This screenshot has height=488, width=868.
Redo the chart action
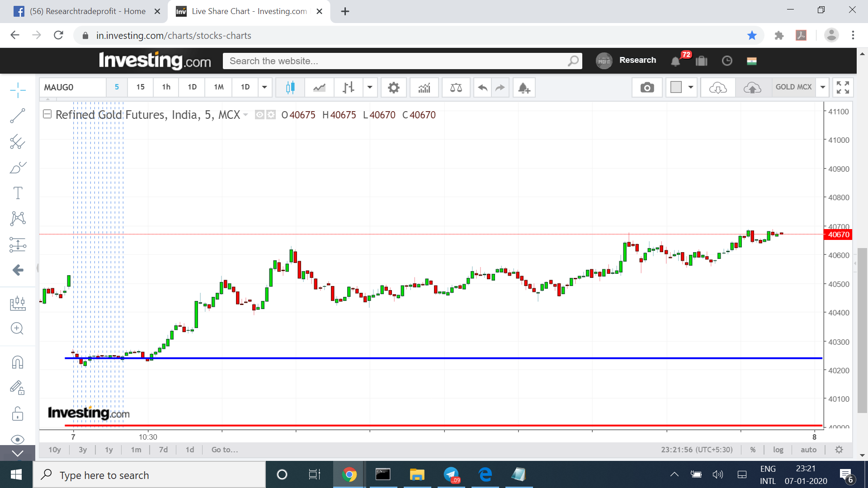(x=500, y=87)
